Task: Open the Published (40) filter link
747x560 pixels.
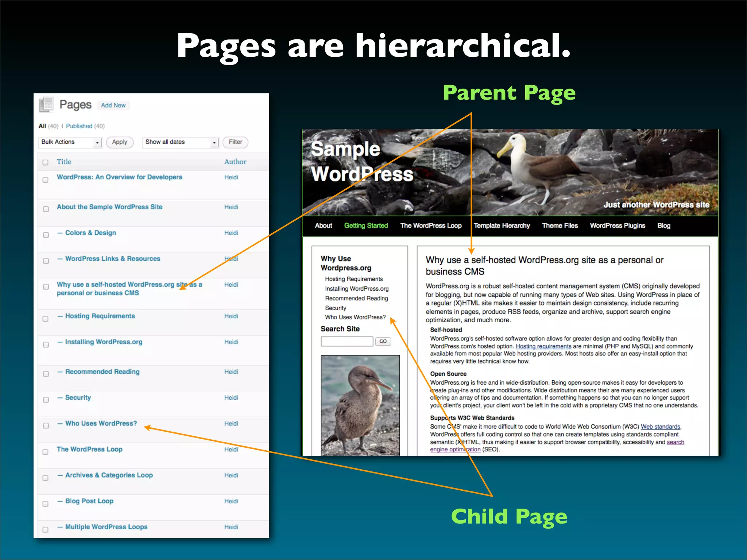Action: coord(85,126)
